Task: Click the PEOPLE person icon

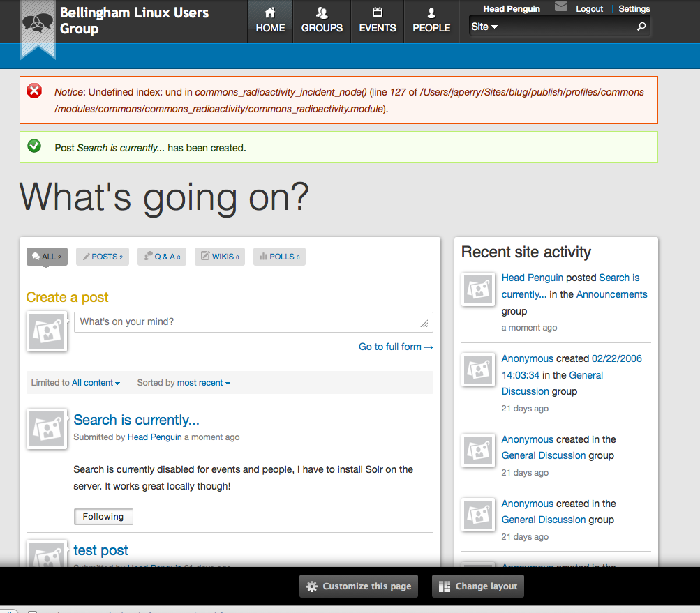Action: pyautogui.click(x=431, y=13)
